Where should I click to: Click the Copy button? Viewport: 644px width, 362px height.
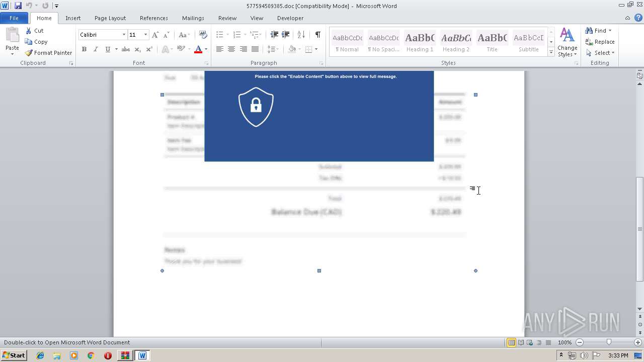(x=36, y=42)
